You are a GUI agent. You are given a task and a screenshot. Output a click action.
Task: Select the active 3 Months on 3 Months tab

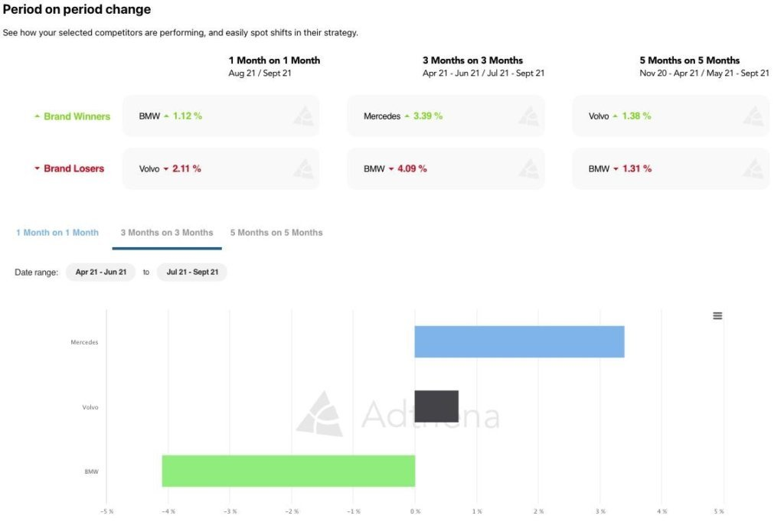click(167, 232)
